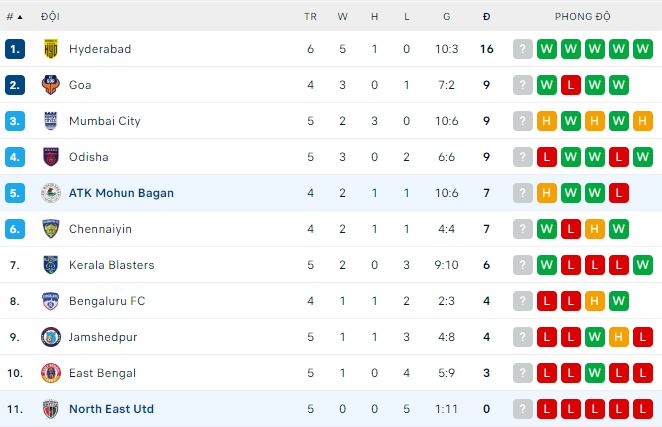Sort standings by W wins column
662x427 pixels.
tap(342, 17)
